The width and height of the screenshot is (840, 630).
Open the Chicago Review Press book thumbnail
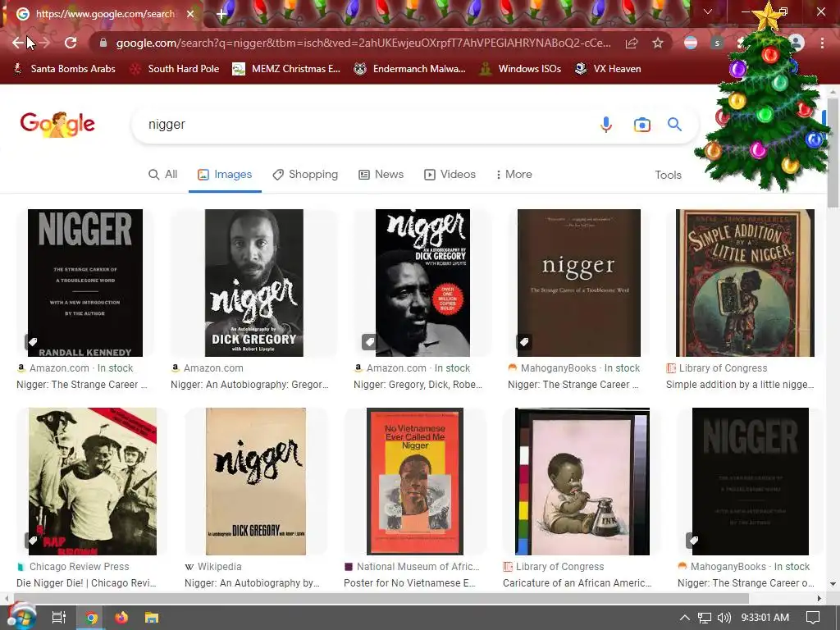pos(93,482)
